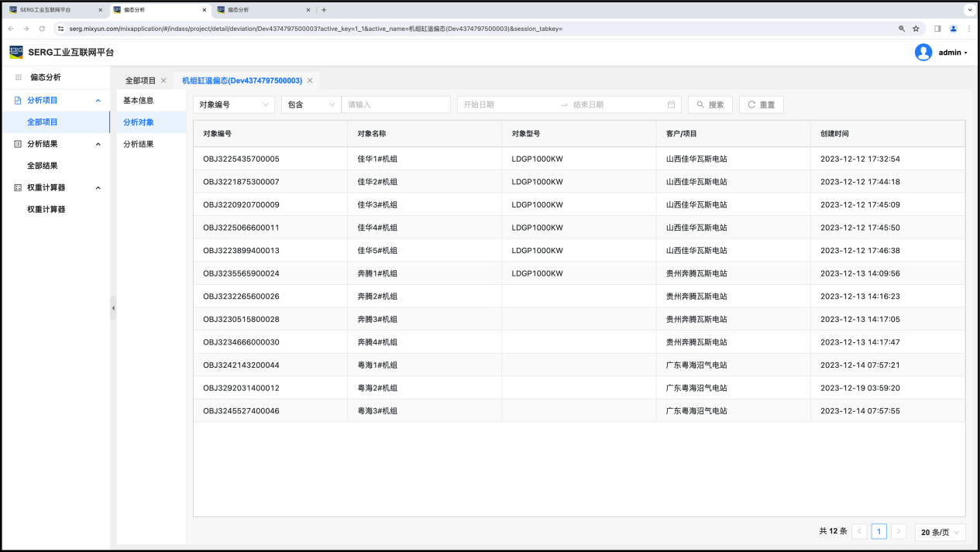Click the 搜索 search button
The image size is (980, 552).
pos(710,105)
